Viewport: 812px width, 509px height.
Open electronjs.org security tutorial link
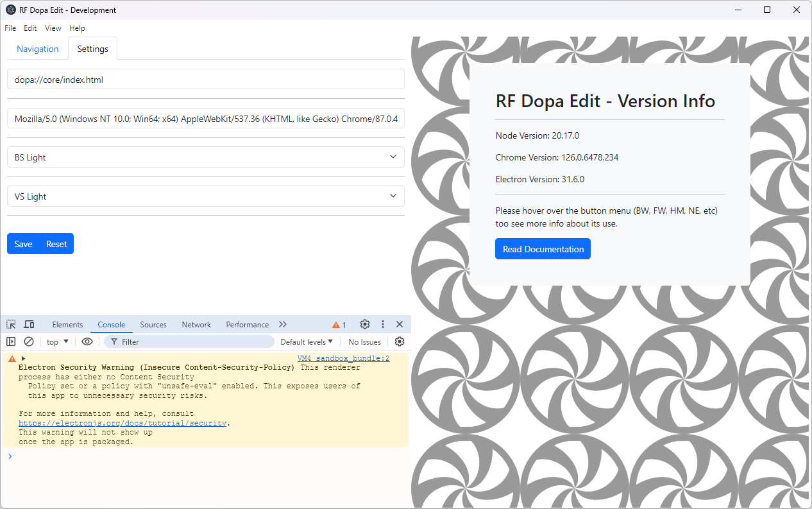(123, 423)
